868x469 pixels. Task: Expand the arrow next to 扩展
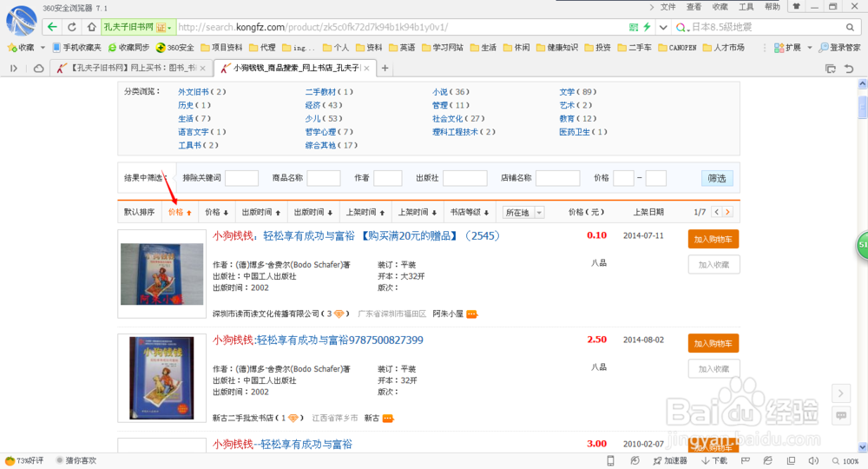(809, 48)
